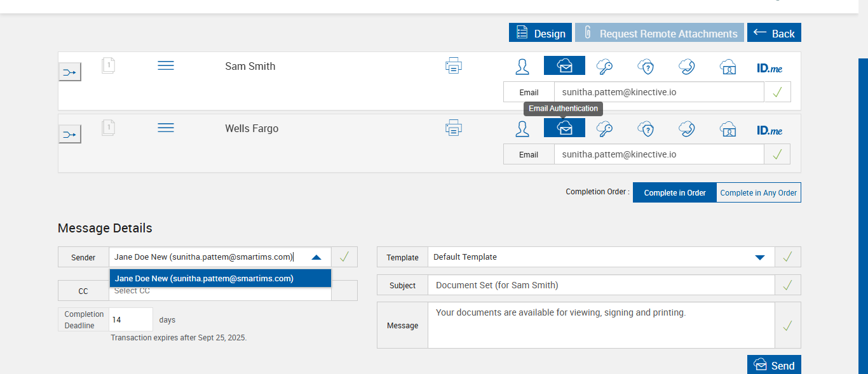Toggle Email Authentication for Sam Smith
Screen dimensions: 868x374
[x=564, y=66]
